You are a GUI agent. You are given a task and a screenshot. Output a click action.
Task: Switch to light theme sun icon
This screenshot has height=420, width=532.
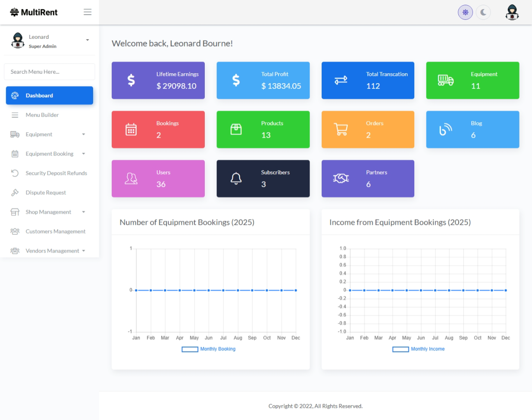coord(465,12)
